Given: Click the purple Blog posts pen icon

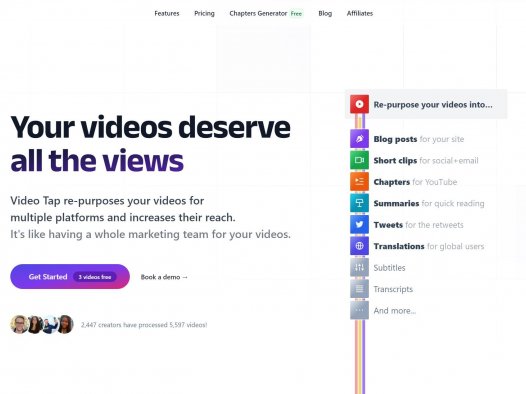Looking at the screenshot, I should tap(359, 139).
